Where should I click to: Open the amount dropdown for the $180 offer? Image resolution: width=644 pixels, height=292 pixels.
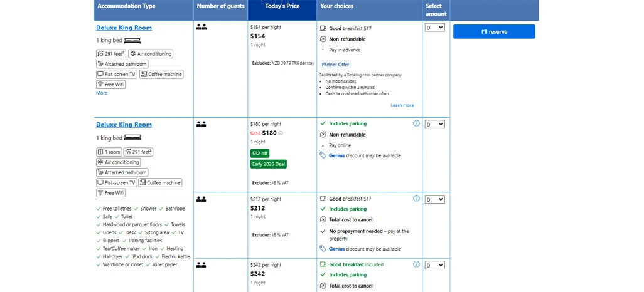tap(434, 124)
